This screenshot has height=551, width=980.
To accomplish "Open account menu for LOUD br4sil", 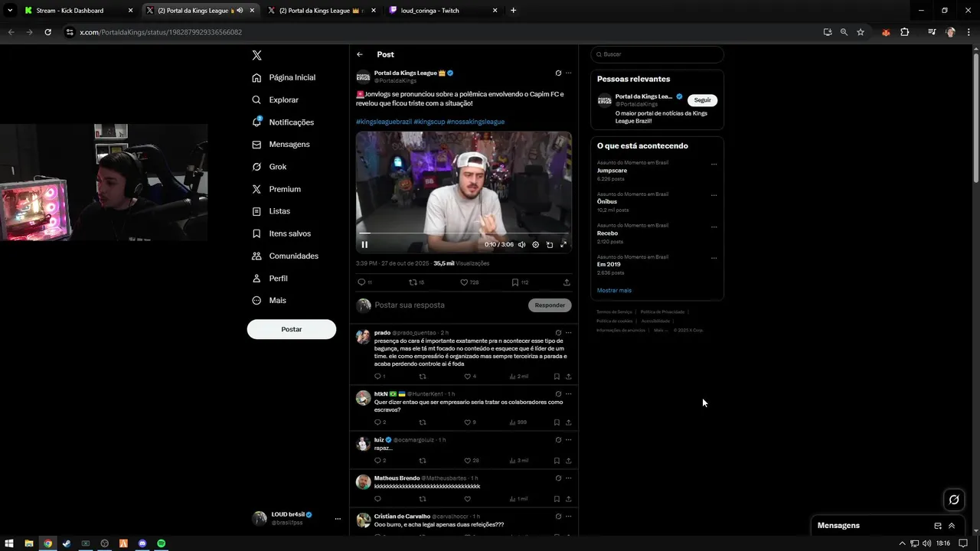I will 295,518.
